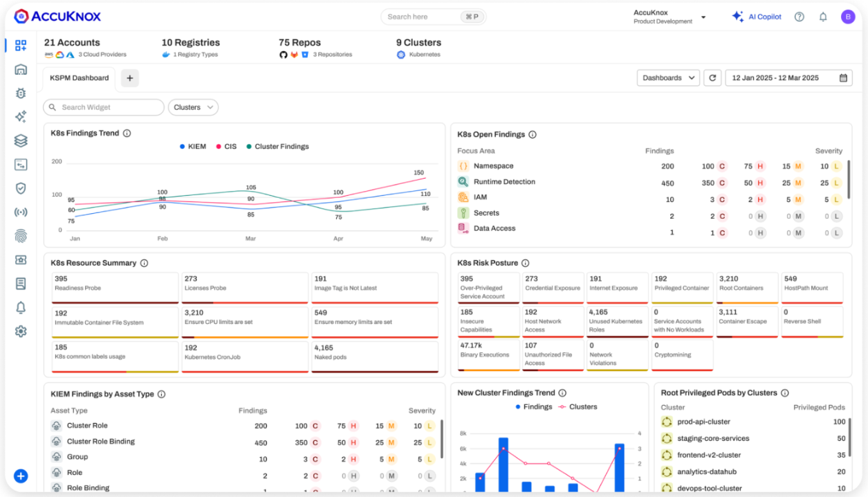The width and height of the screenshot is (868, 497).
Task: Open the Clusters filter dropdown
Action: [x=193, y=107]
